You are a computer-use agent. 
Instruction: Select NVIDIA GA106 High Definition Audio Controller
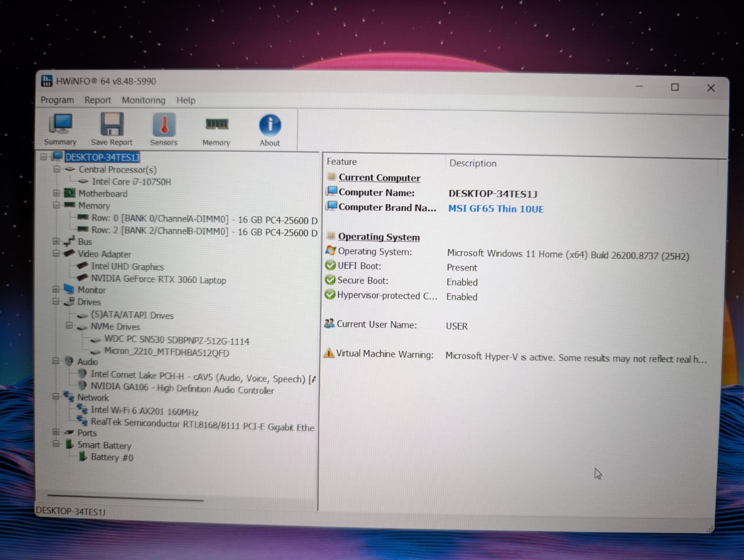182,388
